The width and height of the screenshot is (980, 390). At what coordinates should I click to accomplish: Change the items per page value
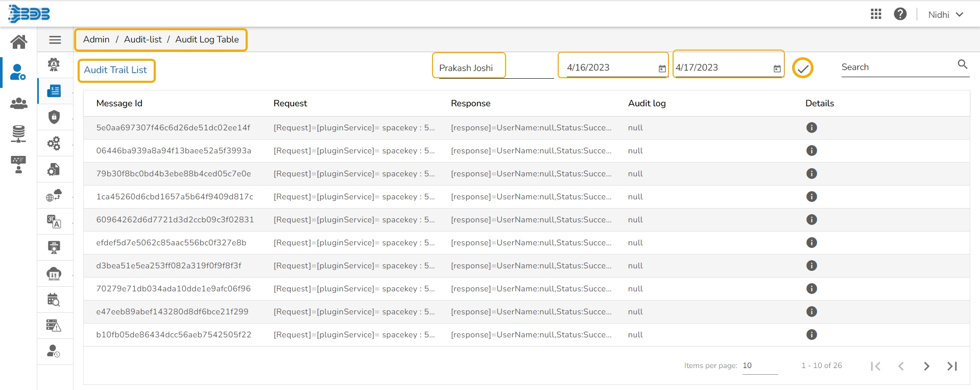(759, 365)
